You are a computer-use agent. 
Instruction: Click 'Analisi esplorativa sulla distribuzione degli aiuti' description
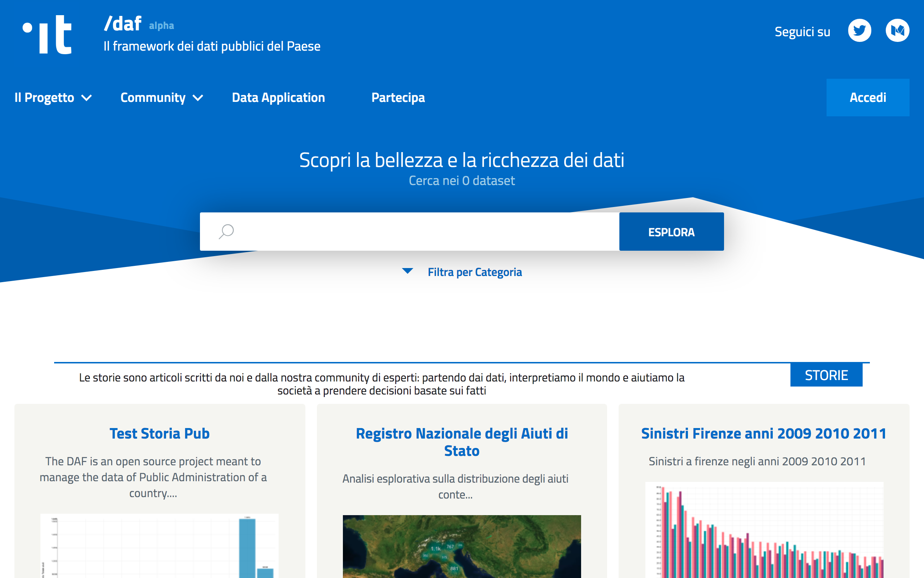[x=455, y=487]
